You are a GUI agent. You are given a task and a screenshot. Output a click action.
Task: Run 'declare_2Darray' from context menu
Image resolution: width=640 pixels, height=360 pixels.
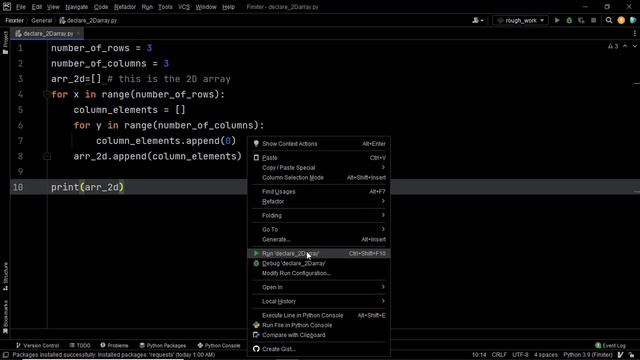pyautogui.click(x=319, y=253)
